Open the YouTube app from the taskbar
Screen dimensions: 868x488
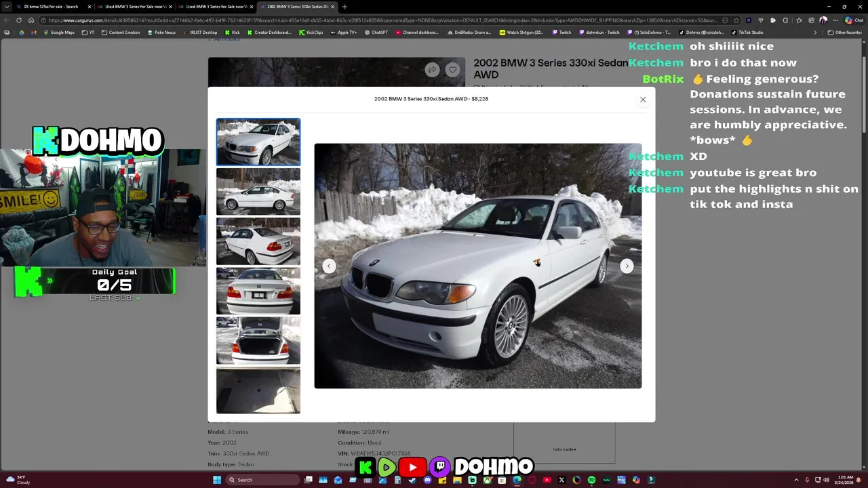tap(547, 480)
